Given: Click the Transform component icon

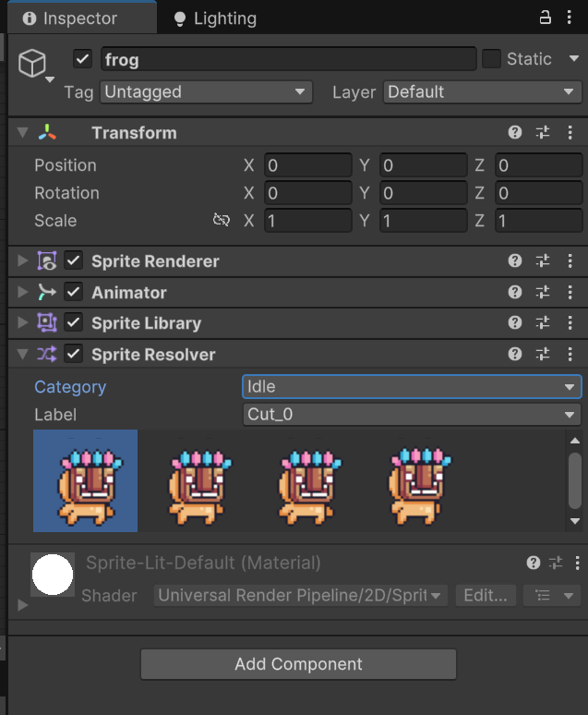Looking at the screenshot, I should tap(47, 133).
